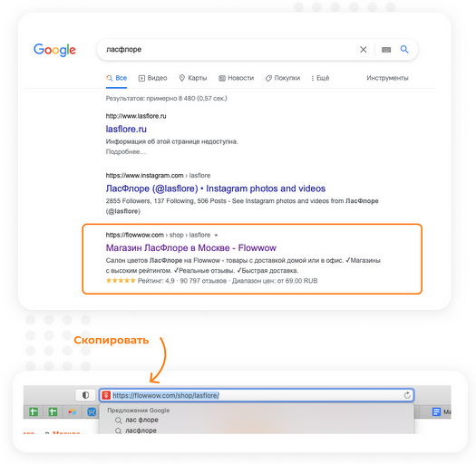The height and width of the screenshot is (464, 476).
Task: Switch to the Видео tab
Action: click(152, 78)
